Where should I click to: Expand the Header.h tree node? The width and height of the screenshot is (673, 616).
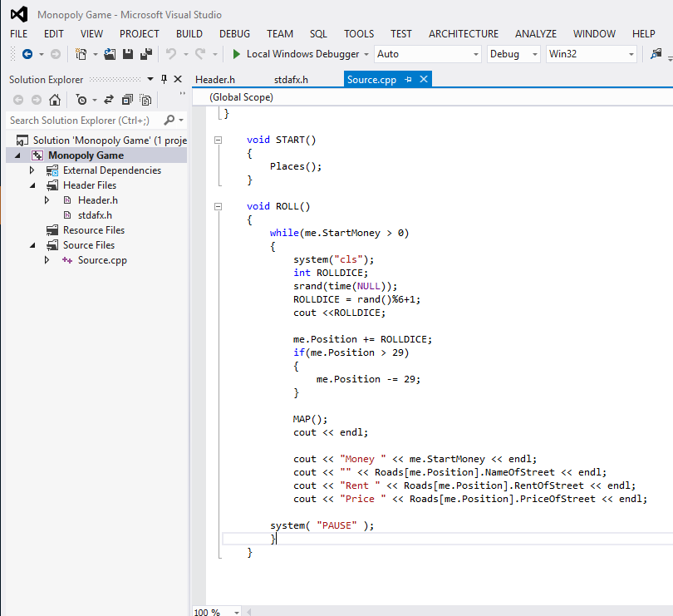tap(47, 200)
